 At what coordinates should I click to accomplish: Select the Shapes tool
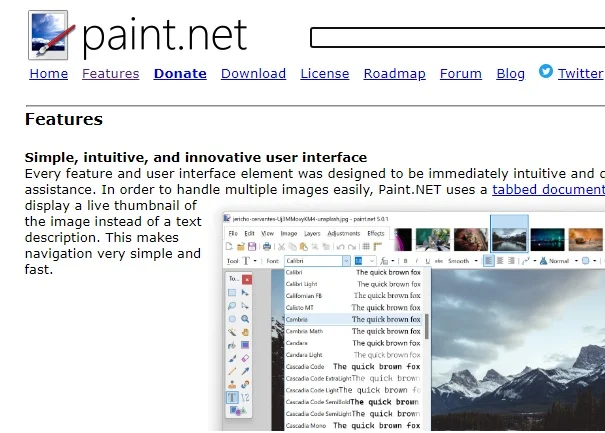tap(238, 411)
